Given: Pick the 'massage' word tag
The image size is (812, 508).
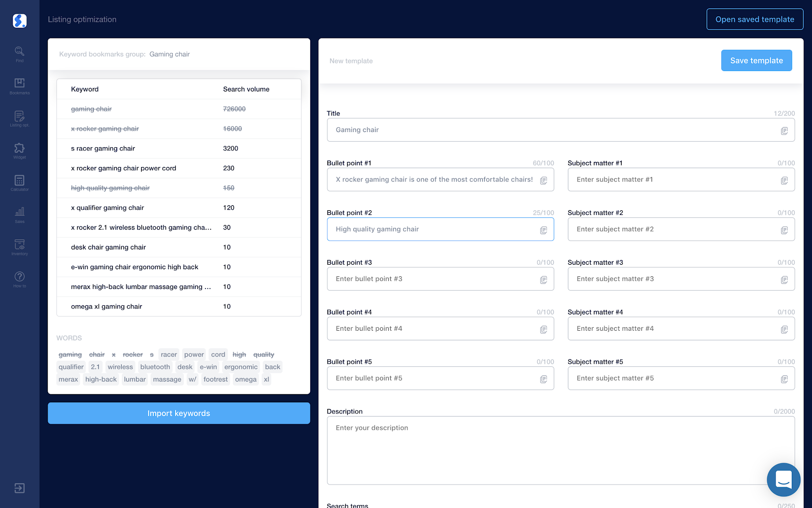Looking at the screenshot, I should click(167, 379).
